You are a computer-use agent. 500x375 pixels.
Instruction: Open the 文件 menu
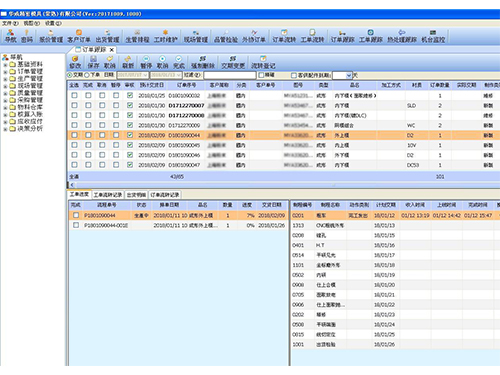[x=10, y=23]
